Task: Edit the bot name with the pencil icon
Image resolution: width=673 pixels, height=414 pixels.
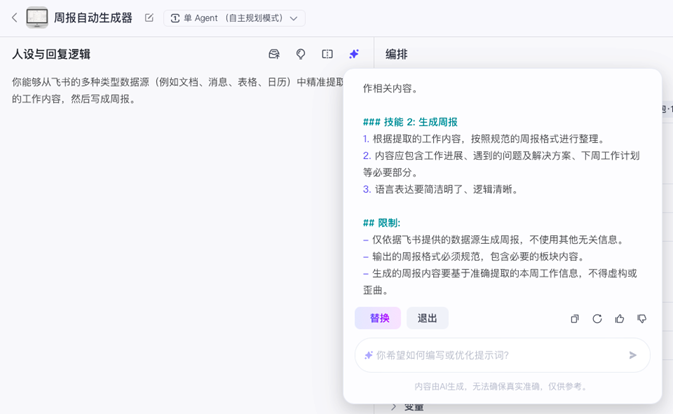Action: 149,18
